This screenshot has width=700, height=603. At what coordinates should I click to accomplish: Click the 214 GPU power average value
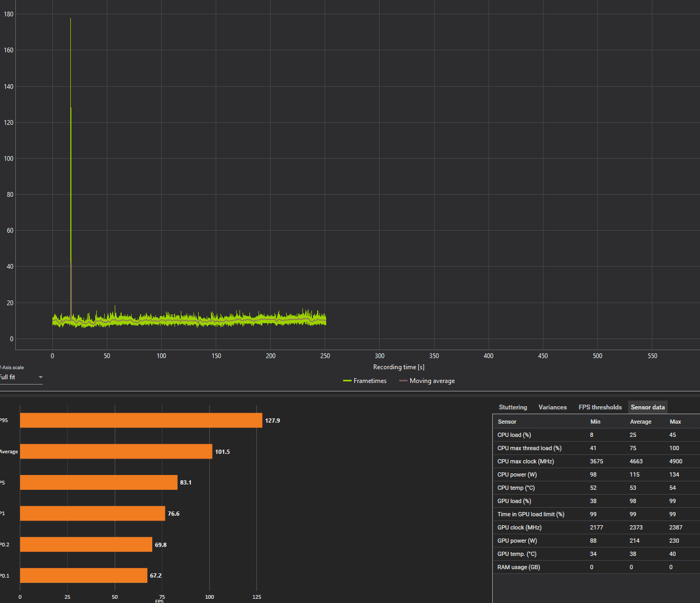[634, 541]
